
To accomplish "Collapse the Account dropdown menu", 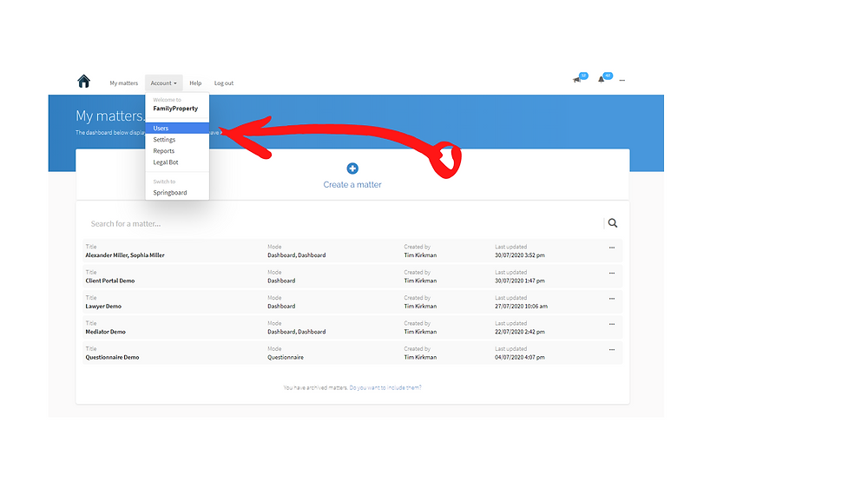I will (164, 83).
